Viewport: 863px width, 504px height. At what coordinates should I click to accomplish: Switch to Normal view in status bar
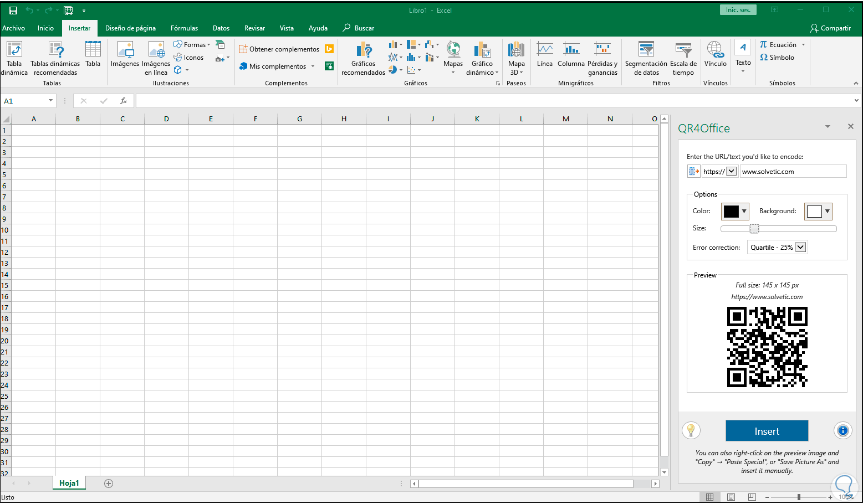(710, 497)
